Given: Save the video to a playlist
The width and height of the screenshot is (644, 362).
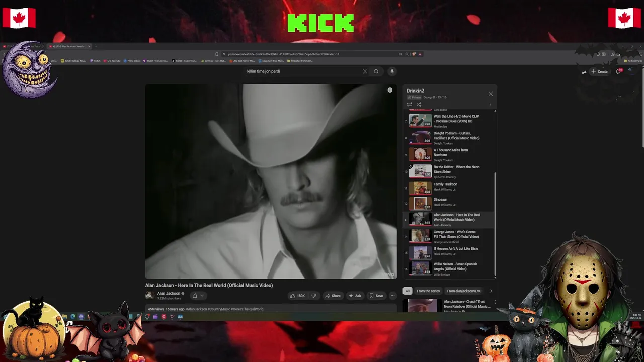Looking at the screenshot, I should tap(376, 296).
